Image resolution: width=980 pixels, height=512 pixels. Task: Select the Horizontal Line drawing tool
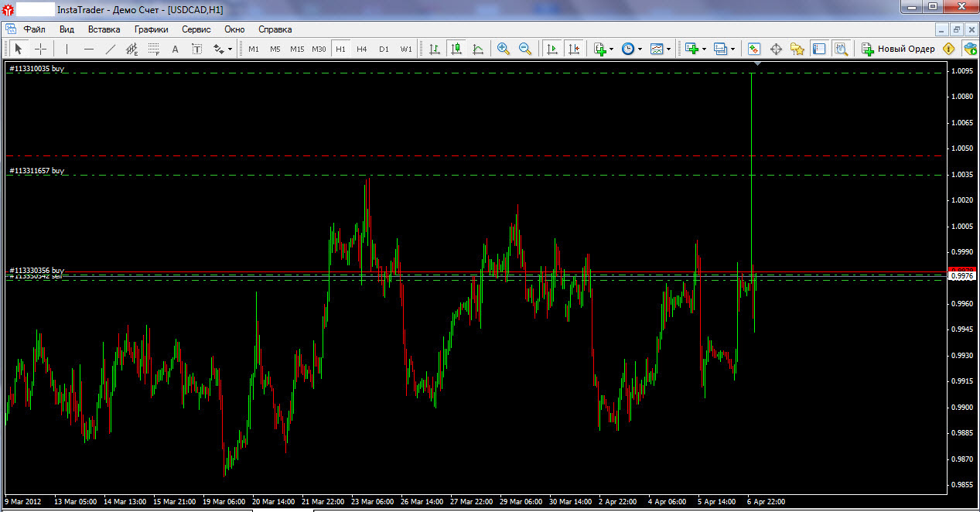[89, 49]
